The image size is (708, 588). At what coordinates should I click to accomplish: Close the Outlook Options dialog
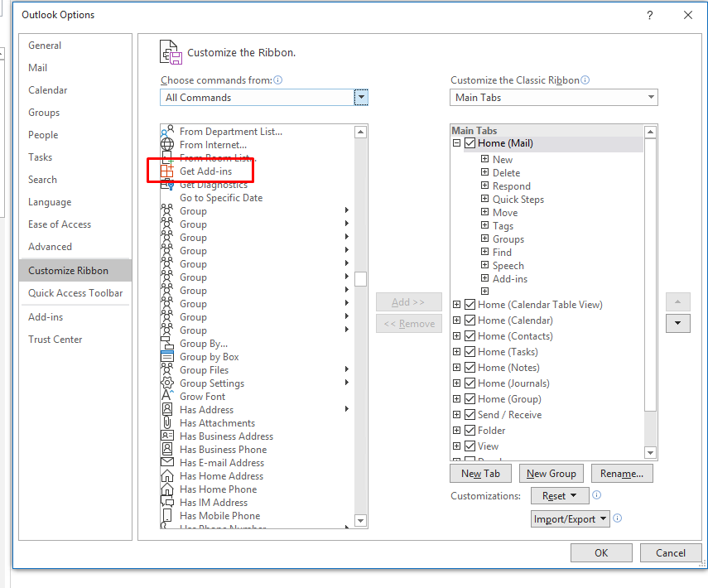pos(688,15)
